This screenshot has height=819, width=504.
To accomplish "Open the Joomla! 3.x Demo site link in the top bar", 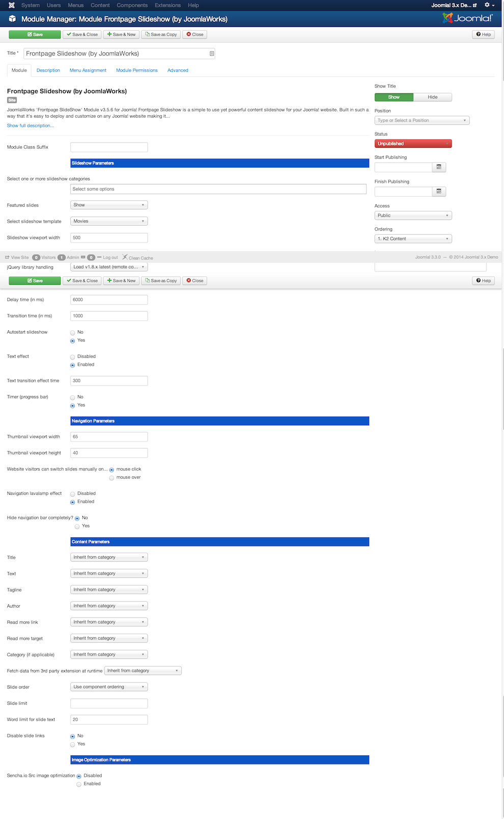I will [x=454, y=5].
